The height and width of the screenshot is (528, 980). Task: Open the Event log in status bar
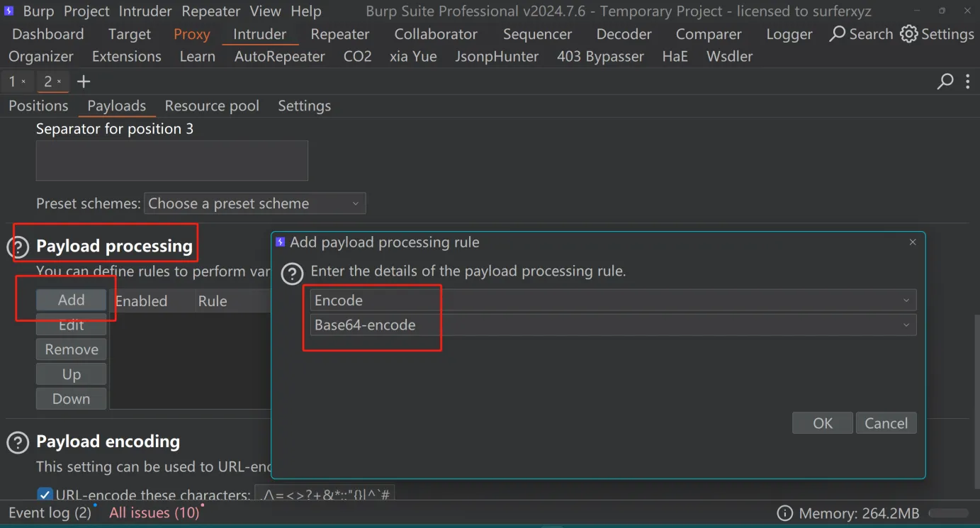pyautogui.click(x=50, y=512)
